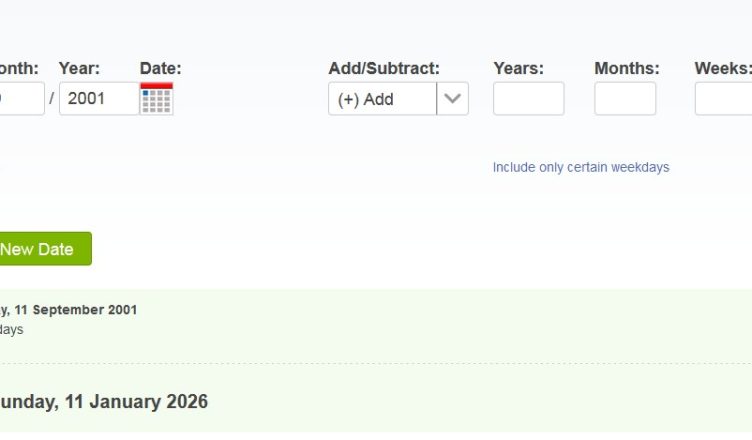This screenshot has width=752, height=440.
Task: Click the (+) Add combo box
Action: pyautogui.click(x=383, y=99)
